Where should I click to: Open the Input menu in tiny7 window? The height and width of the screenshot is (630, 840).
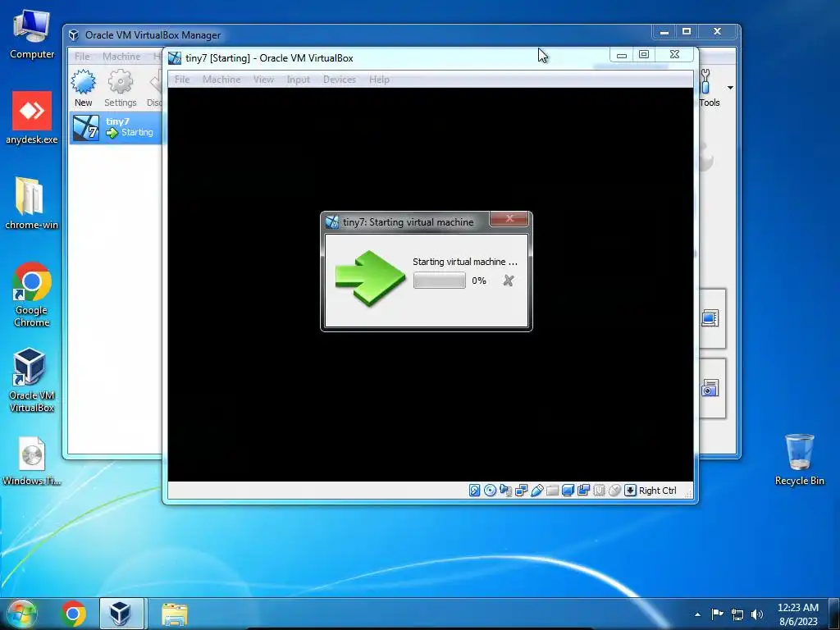click(x=299, y=80)
